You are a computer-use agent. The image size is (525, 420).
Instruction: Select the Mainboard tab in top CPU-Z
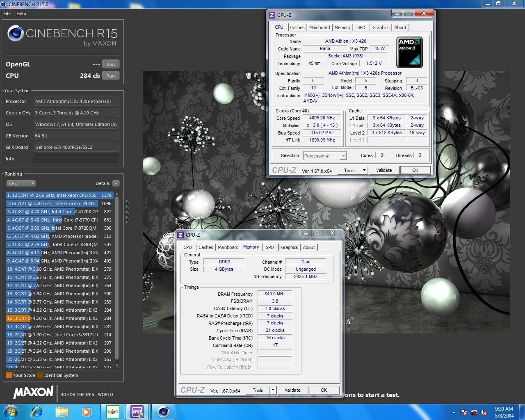[320, 27]
